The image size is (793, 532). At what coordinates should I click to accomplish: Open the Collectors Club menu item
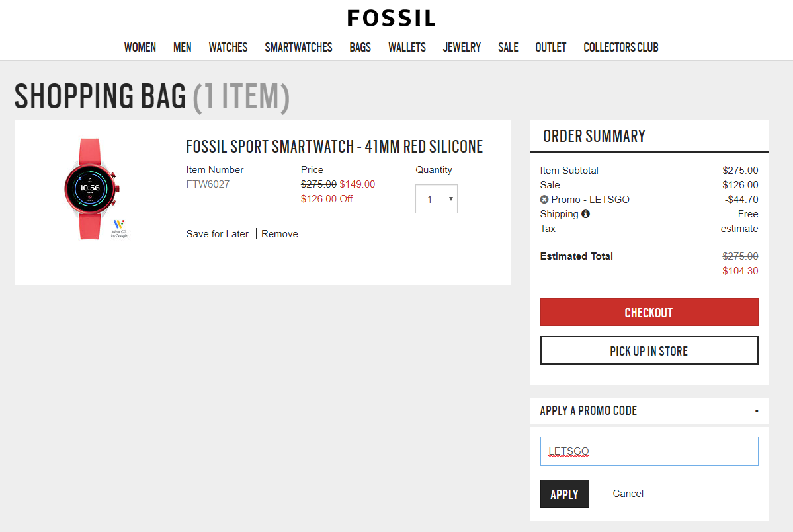coord(620,47)
